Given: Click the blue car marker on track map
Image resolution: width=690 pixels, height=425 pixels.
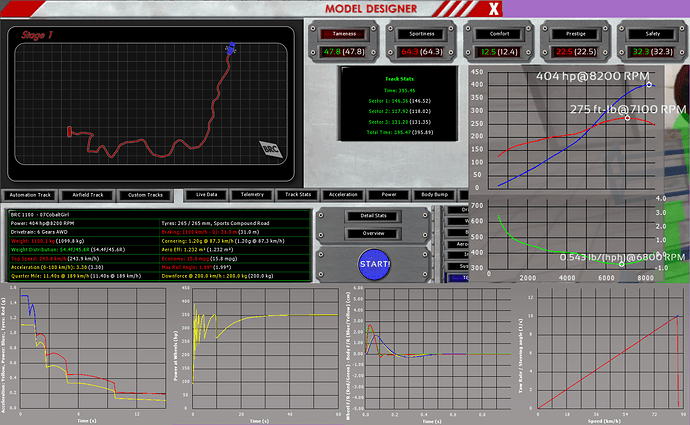Looking at the screenshot, I should [x=232, y=47].
